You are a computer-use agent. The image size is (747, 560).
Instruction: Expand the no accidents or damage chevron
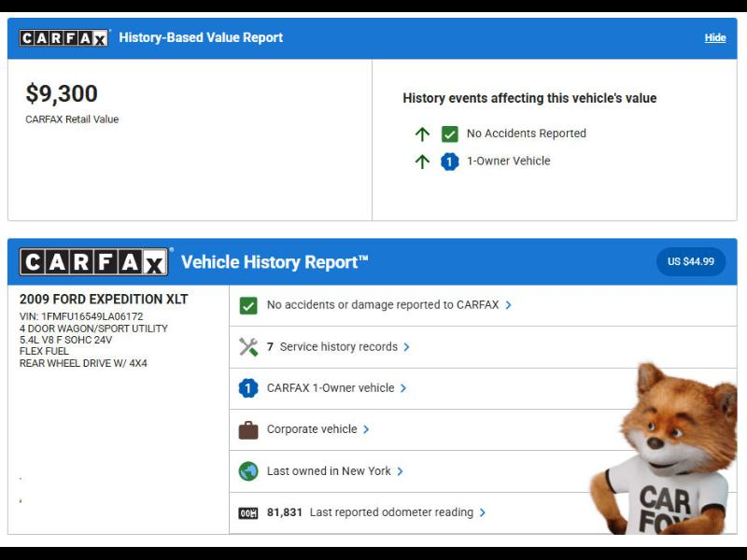coord(509,305)
